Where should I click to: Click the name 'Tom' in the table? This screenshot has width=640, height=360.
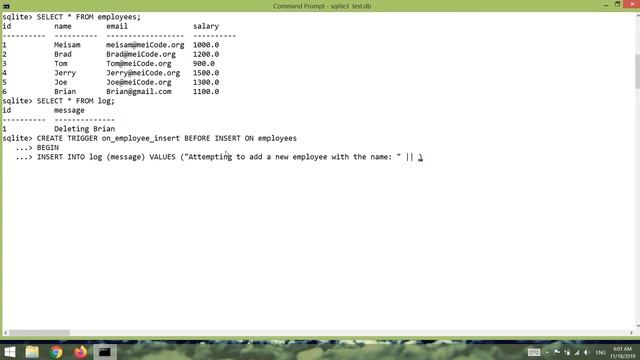pyautogui.click(x=61, y=64)
